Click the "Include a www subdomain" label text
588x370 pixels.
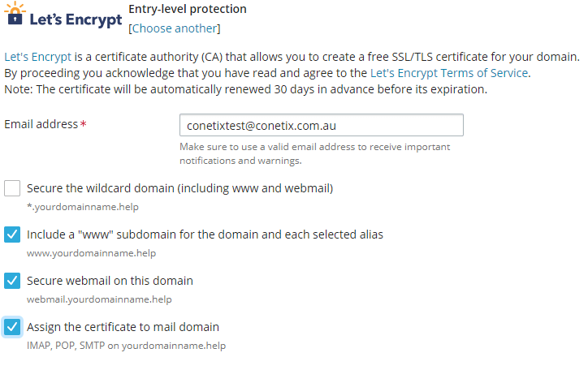pos(205,234)
